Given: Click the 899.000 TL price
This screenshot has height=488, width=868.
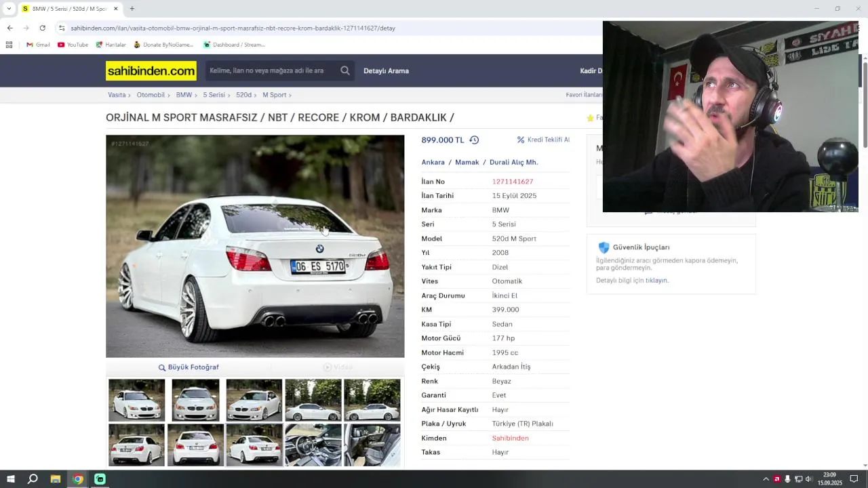Looking at the screenshot, I should coord(443,140).
